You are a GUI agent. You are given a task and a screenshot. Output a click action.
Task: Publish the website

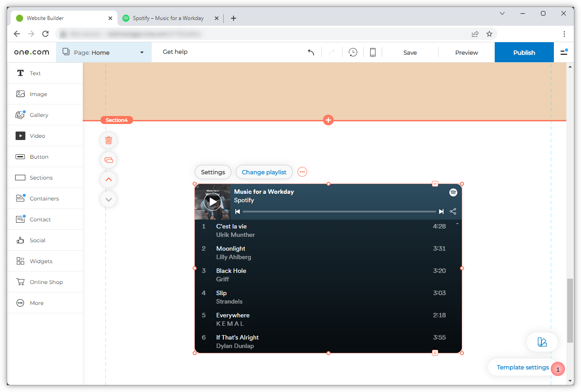pyautogui.click(x=524, y=52)
